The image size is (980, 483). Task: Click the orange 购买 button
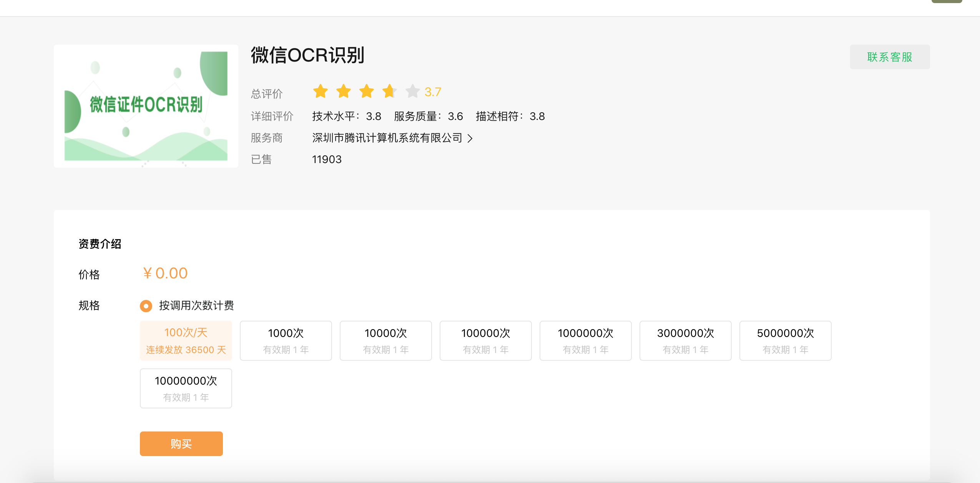tap(181, 444)
